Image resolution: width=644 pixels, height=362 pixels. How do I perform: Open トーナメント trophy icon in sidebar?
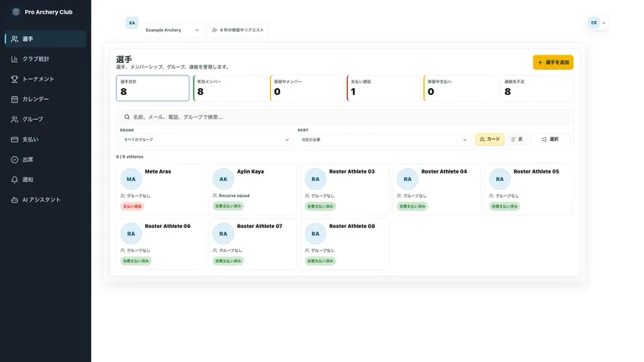pos(14,80)
